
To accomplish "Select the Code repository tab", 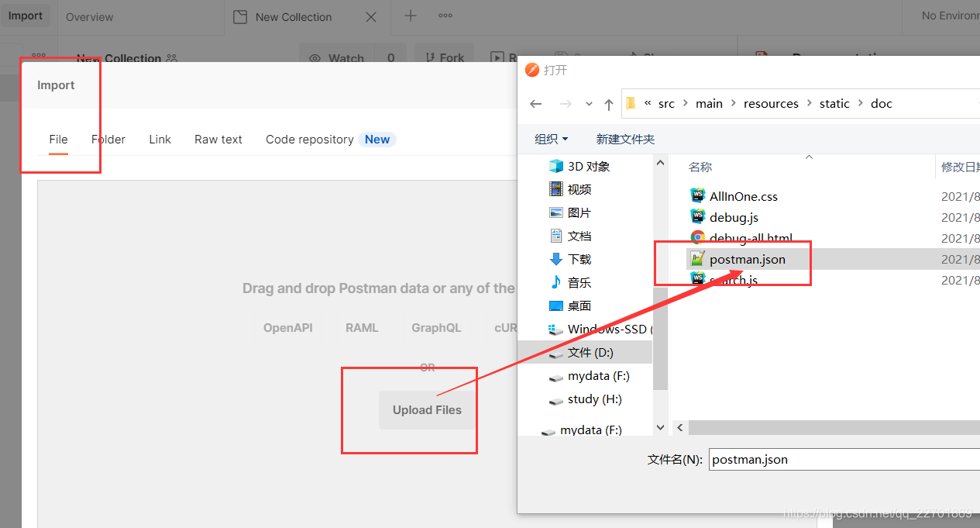I will (x=310, y=140).
